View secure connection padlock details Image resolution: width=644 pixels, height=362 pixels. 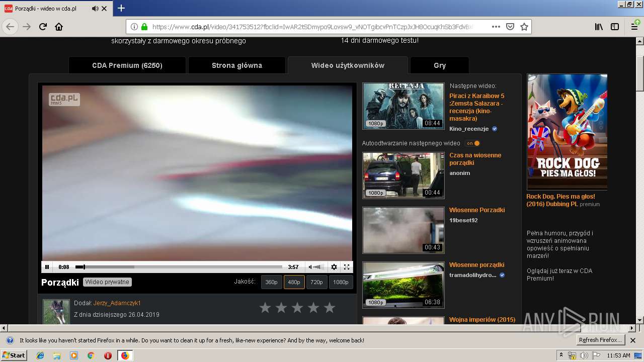click(144, 27)
